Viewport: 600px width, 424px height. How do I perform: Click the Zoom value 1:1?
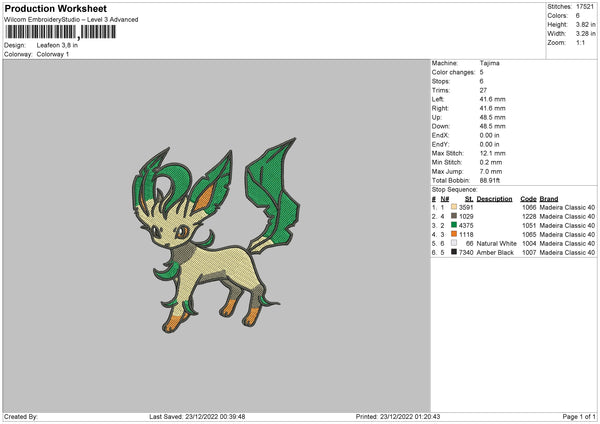(580, 42)
